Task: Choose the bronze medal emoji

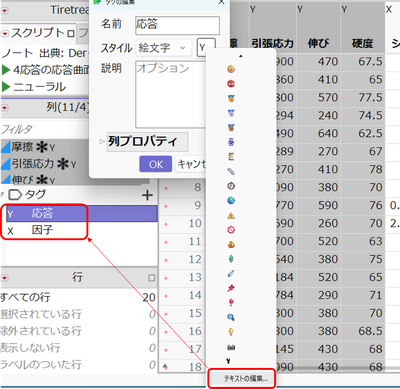Action: [x=231, y=127]
